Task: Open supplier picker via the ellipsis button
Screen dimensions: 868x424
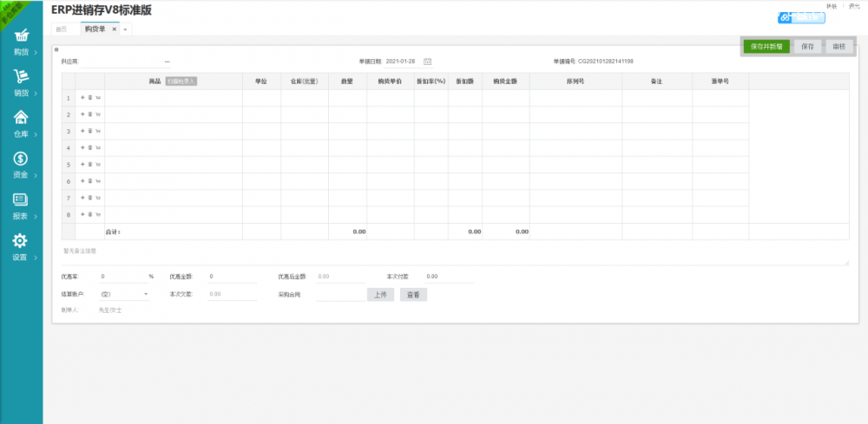Action: tap(168, 62)
